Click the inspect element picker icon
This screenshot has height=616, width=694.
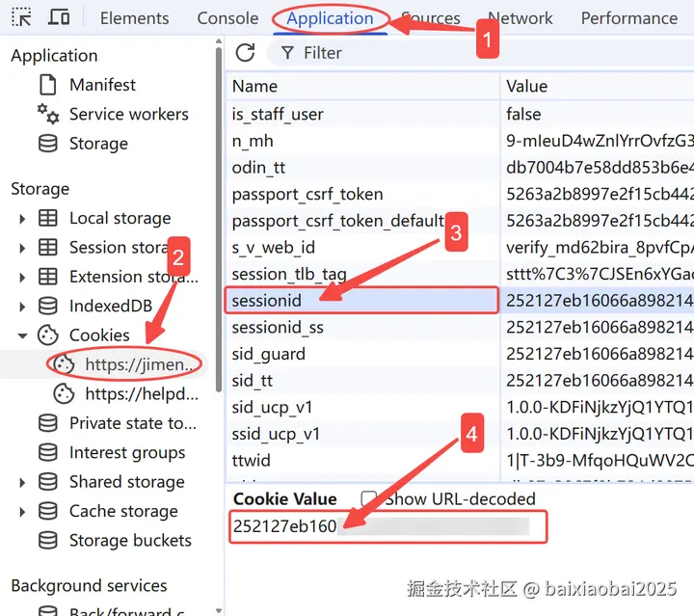pyautogui.click(x=21, y=17)
